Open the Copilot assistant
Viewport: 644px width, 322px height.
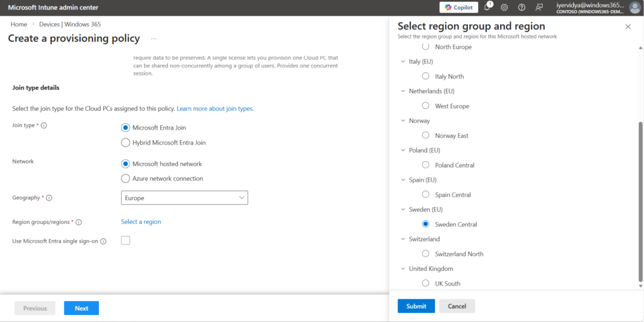[458, 7]
